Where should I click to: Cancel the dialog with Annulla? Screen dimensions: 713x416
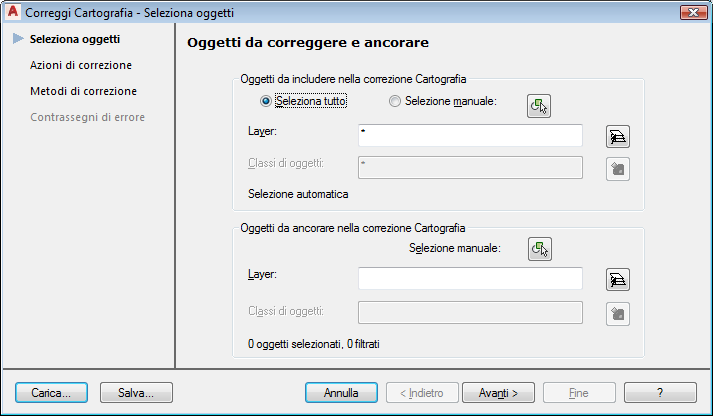(341, 393)
